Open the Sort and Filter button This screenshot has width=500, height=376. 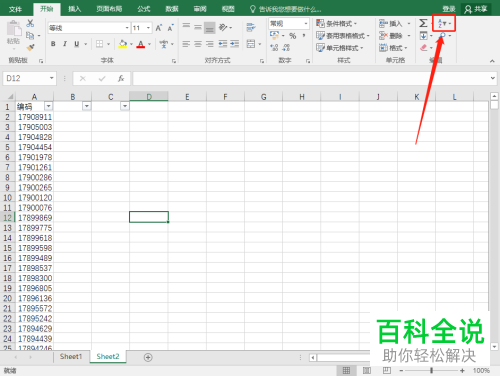tap(444, 23)
